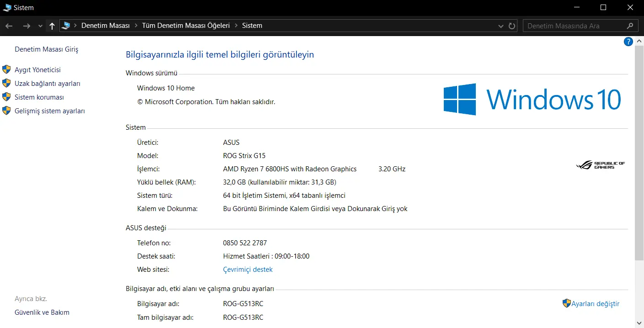Select ROG-G513RC next to Bilgisayar adı
Screen dimensions: 644x328
243,304
